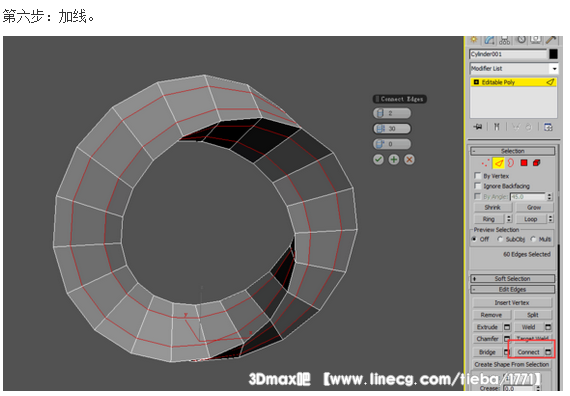Select Vertex sub-object level icon
The width and height of the screenshot is (570, 396).
point(485,163)
